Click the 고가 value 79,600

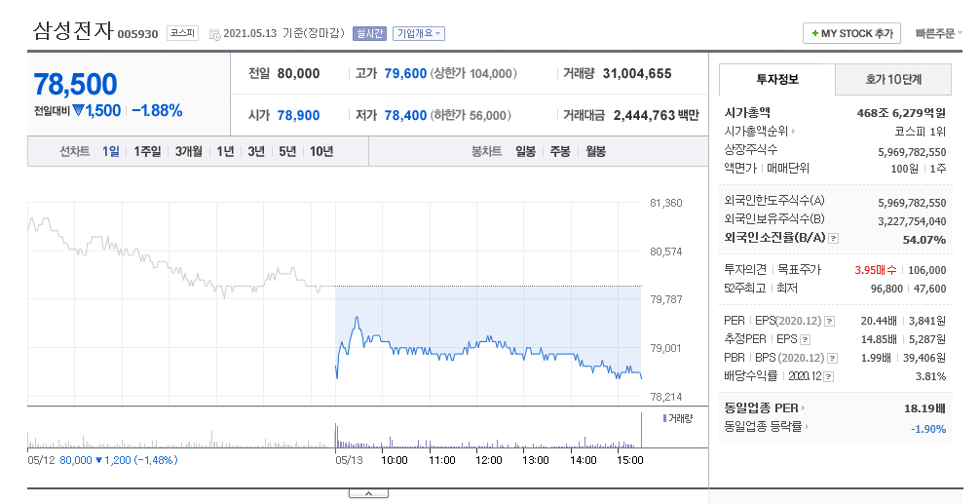(405, 73)
